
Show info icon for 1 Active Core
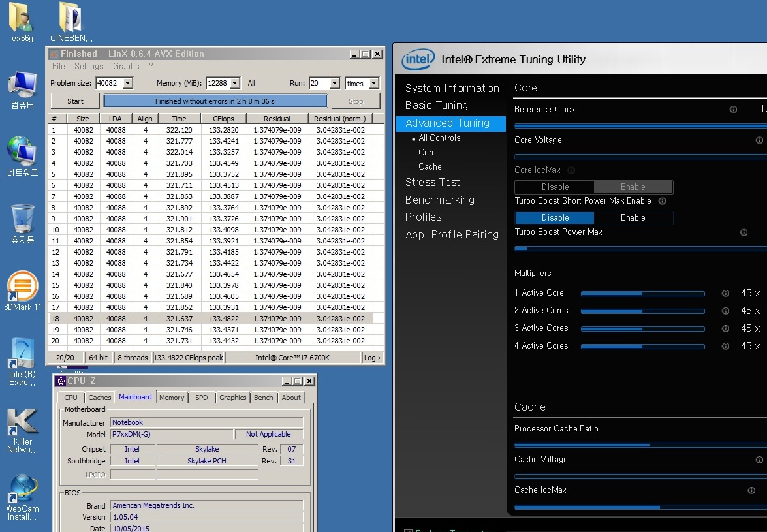point(725,293)
